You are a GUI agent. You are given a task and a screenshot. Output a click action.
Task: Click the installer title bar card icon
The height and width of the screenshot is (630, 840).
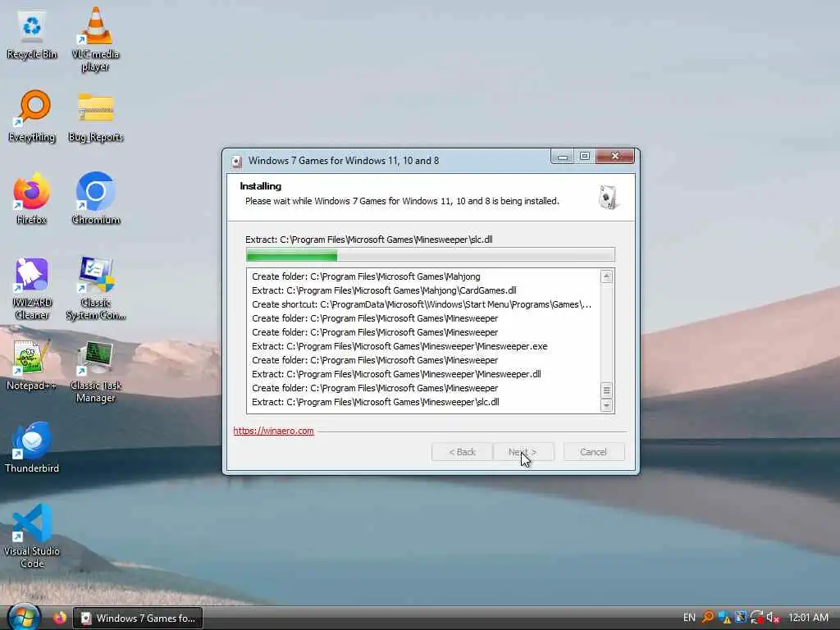(x=236, y=161)
